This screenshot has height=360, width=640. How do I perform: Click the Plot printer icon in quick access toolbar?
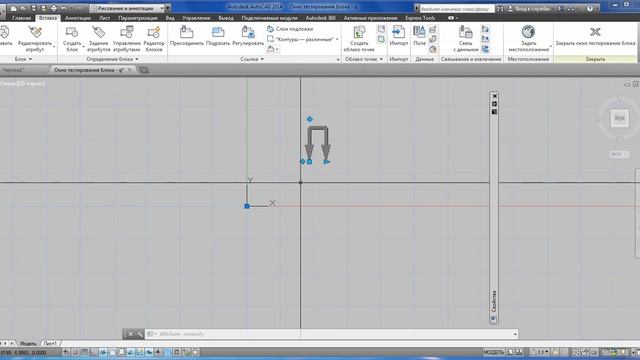(x=54, y=8)
